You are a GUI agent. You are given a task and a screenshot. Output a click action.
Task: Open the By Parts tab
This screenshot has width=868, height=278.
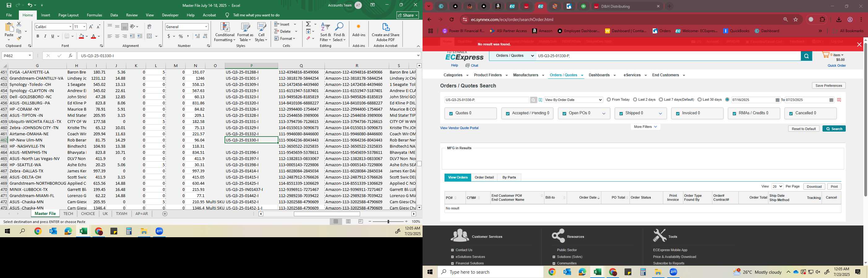point(509,177)
